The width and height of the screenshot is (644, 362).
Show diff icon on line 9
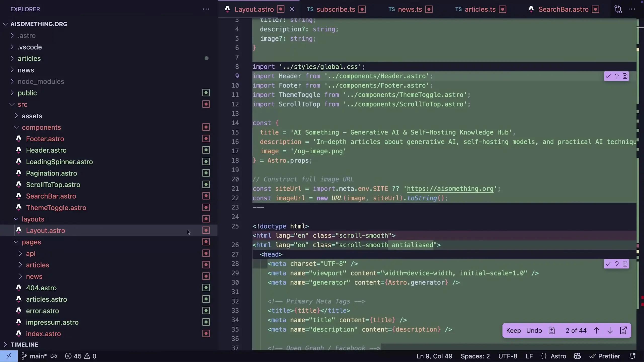625,76
